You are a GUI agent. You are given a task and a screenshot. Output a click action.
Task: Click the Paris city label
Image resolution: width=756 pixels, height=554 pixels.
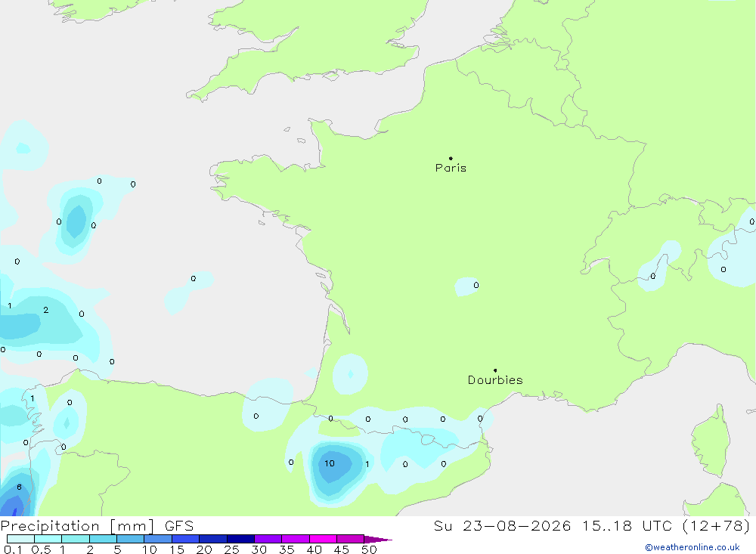[451, 168]
